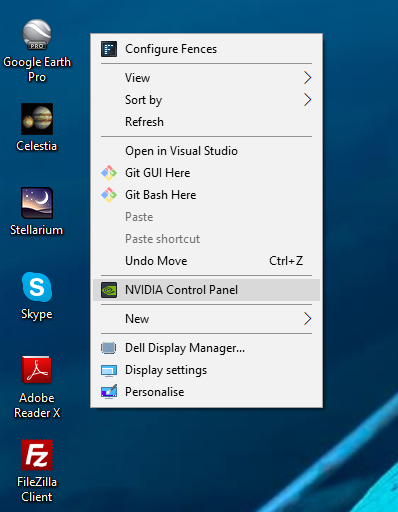Open NVIDIA Control Panel
This screenshot has width=398, height=512.
coord(206,290)
